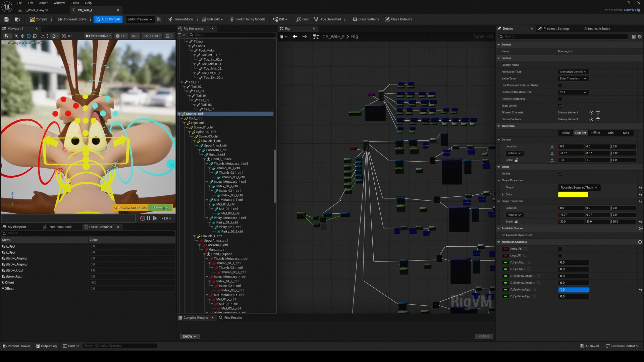
Task: Open the YZX rotation order dropdown
Action: point(573,92)
